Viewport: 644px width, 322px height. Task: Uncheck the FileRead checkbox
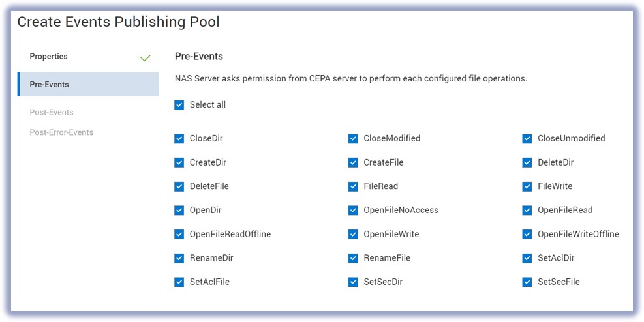click(x=353, y=186)
